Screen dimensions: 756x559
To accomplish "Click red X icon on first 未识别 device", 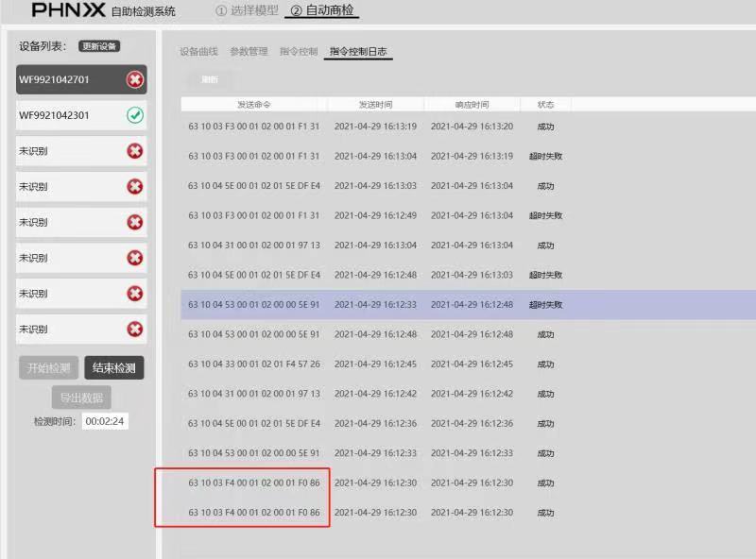I will pyautogui.click(x=135, y=151).
